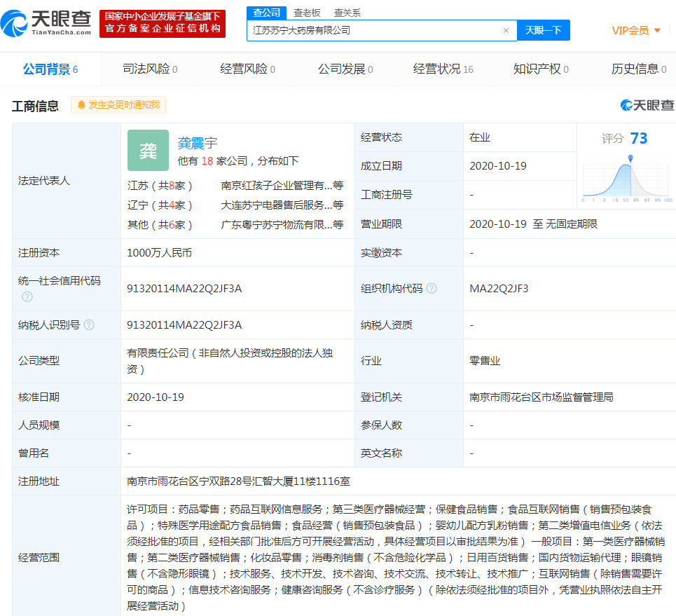
Task: Click registration authority 南京市雨花台区市场监督管理局
Action: pyautogui.click(x=541, y=397)
